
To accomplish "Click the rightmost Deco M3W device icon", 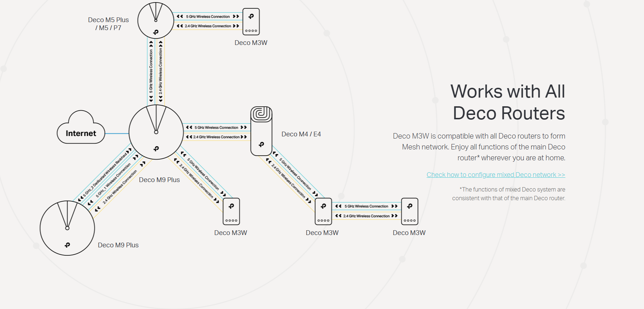I will (409, 211).
